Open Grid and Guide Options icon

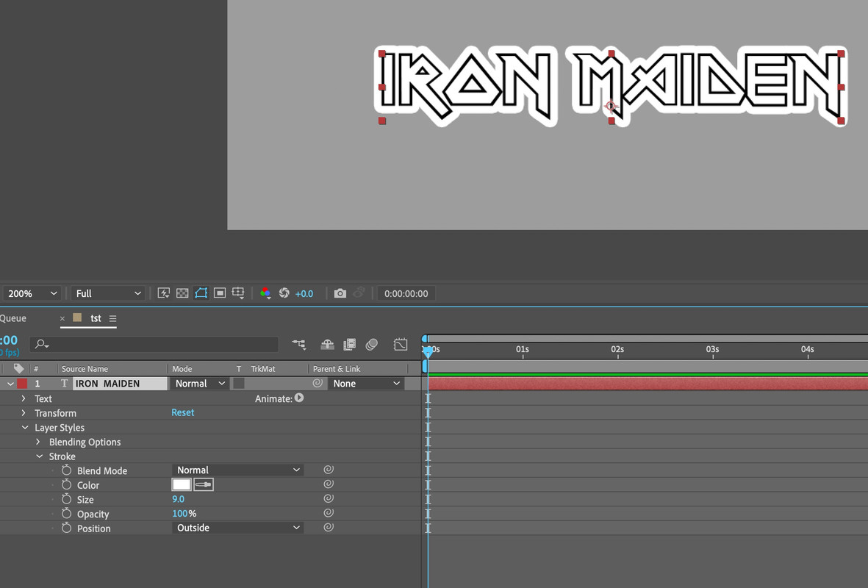[238, 293]
